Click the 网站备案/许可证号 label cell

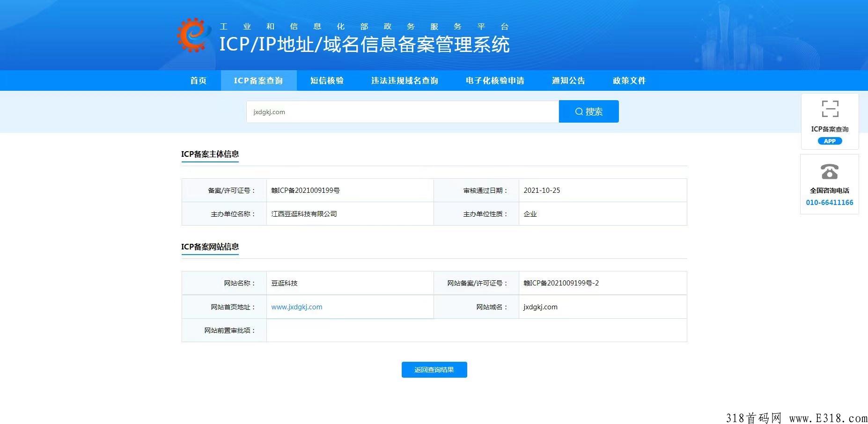pyautogui.click(x=477, y=283)
